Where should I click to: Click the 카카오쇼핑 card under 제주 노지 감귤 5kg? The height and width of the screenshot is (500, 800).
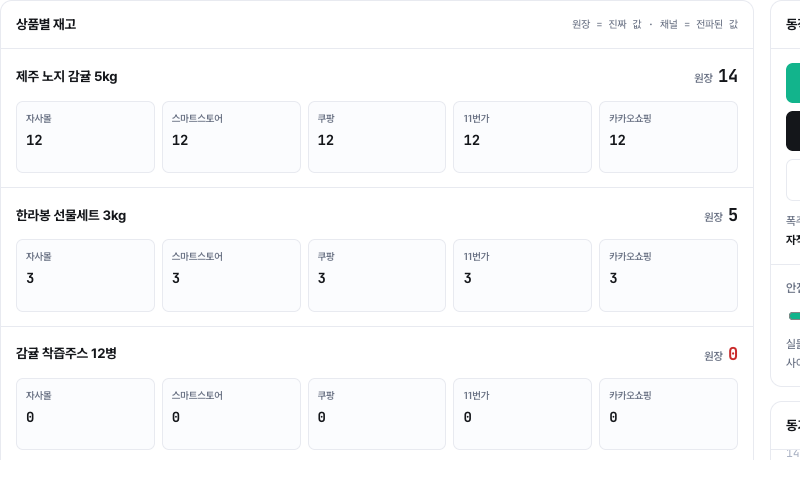click(x=668, y=137)
